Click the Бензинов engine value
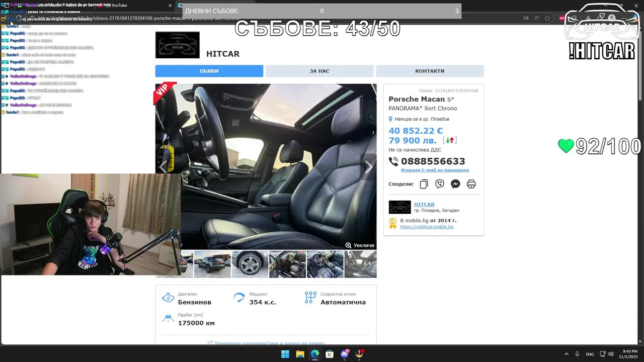The image size is (644, 362). coord(194,302)
